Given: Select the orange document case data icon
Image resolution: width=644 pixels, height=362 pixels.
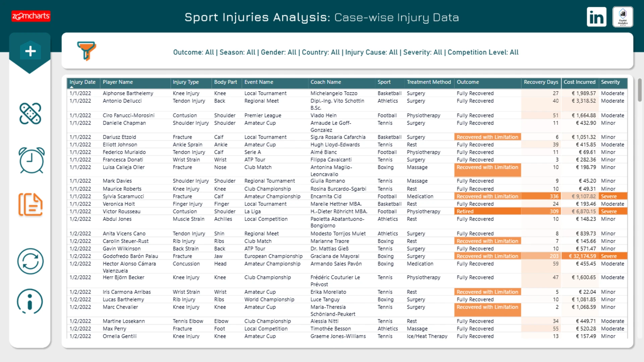Looking at the screenshot, I should point(30,204).
